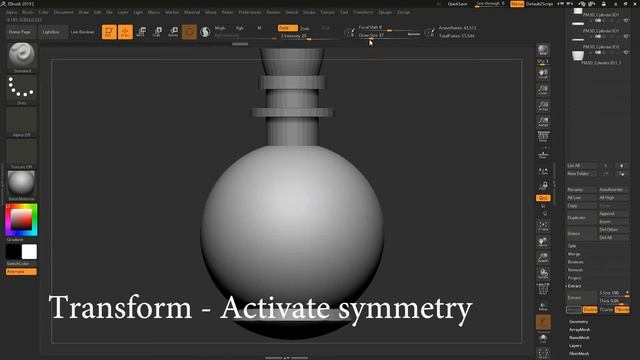Image resolution: width=640 pixels, height=360 pixels.
Task: Toggle the orange Zadd button
Action: click(287, 28)
